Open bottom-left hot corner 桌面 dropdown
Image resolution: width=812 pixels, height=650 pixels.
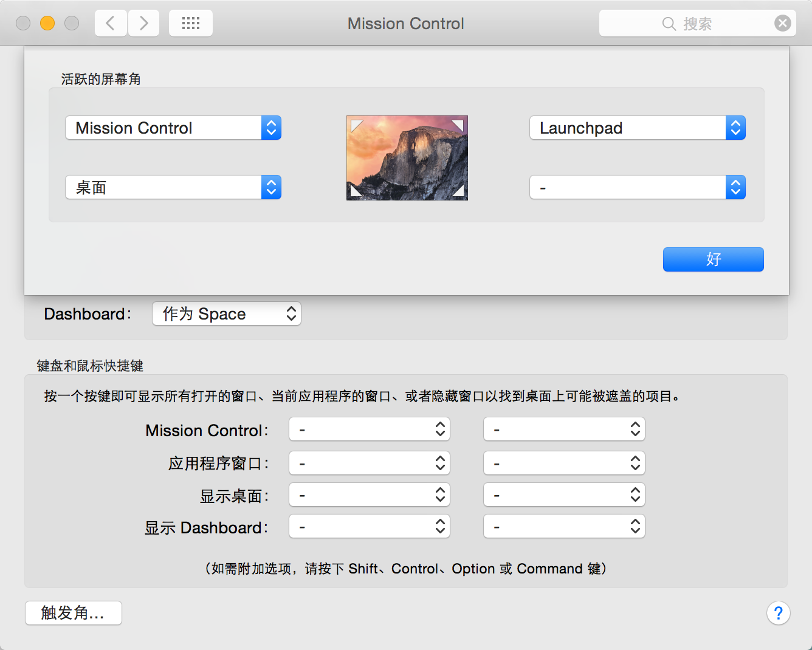coord(173,188)
